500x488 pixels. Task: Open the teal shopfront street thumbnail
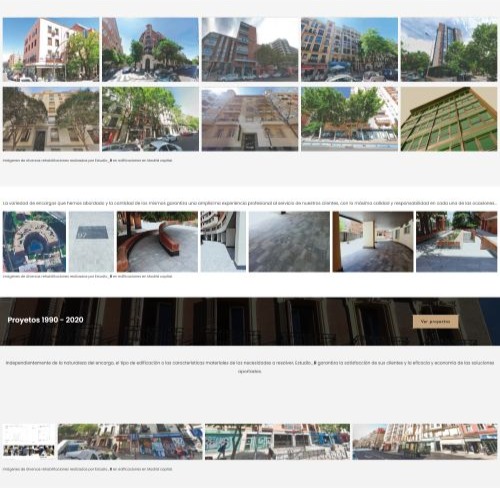277,442
